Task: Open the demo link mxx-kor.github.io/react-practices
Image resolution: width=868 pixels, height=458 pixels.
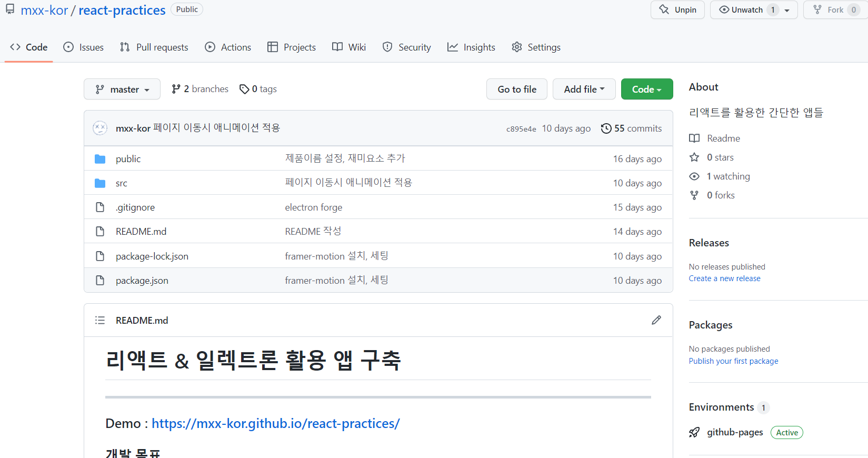Action: click(276, 423)
